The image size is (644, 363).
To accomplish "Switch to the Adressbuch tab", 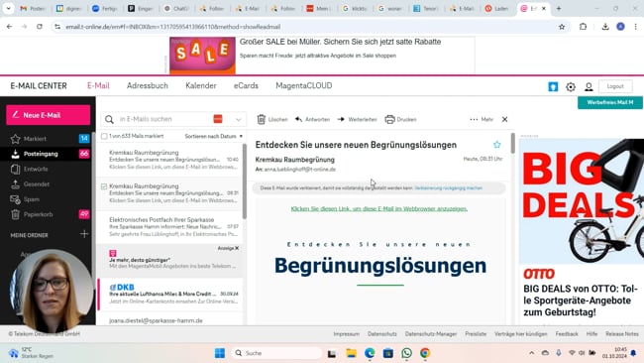I will (148, 85).
